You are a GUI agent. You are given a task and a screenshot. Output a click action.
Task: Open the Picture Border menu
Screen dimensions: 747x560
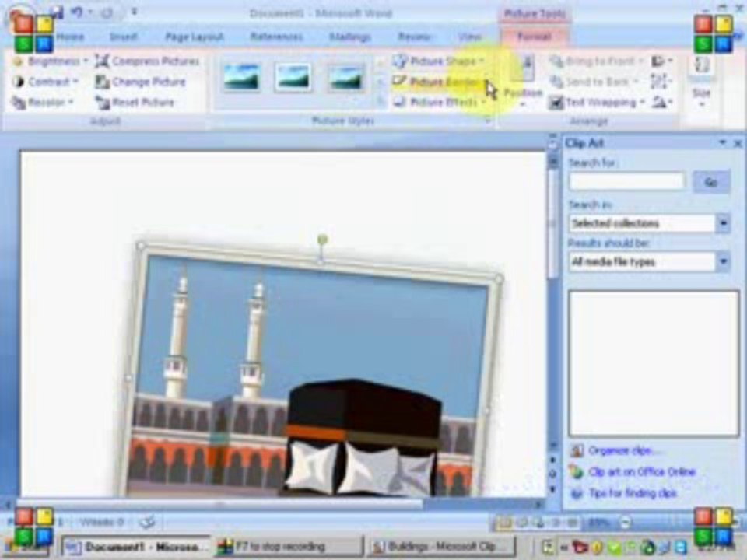coord(438,82)
